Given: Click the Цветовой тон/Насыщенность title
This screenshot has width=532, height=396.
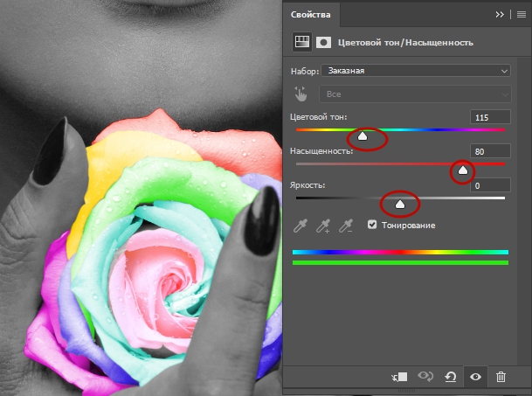Looking at the screenshot, I should [405, 43].
